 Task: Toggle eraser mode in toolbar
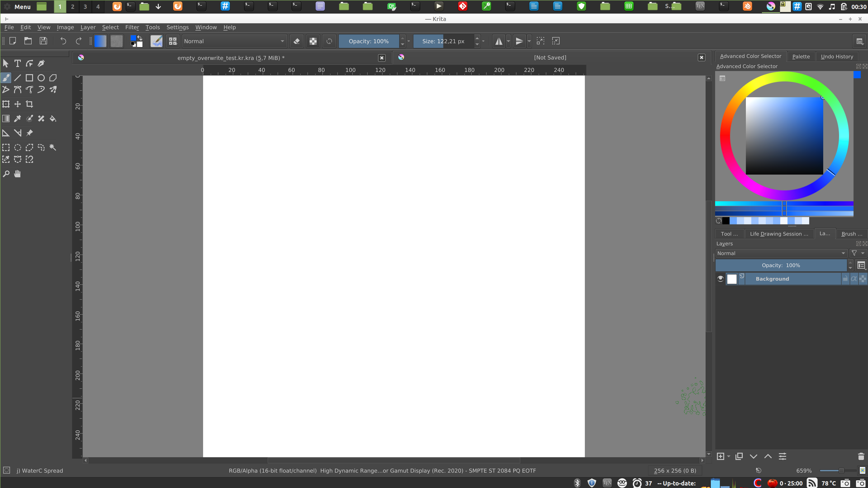click(296, 41)
